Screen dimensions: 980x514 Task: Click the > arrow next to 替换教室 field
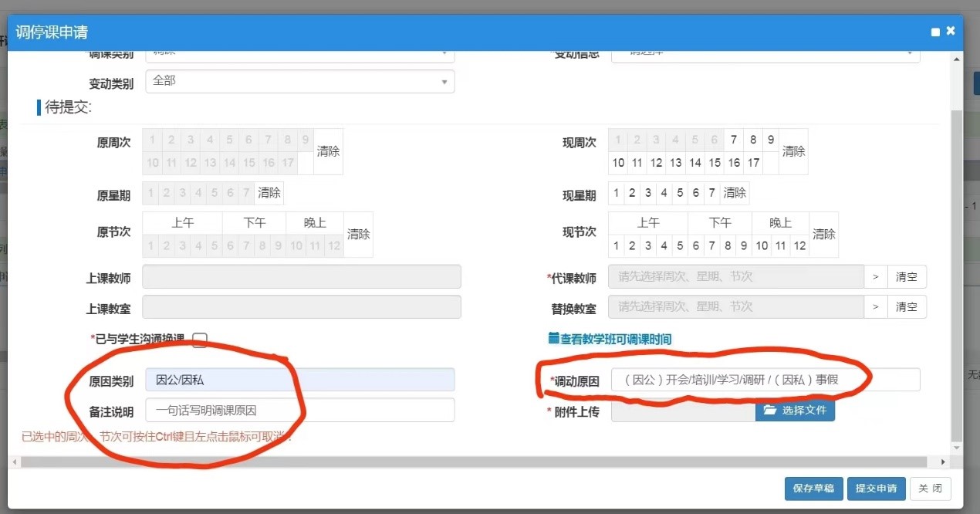875,306
